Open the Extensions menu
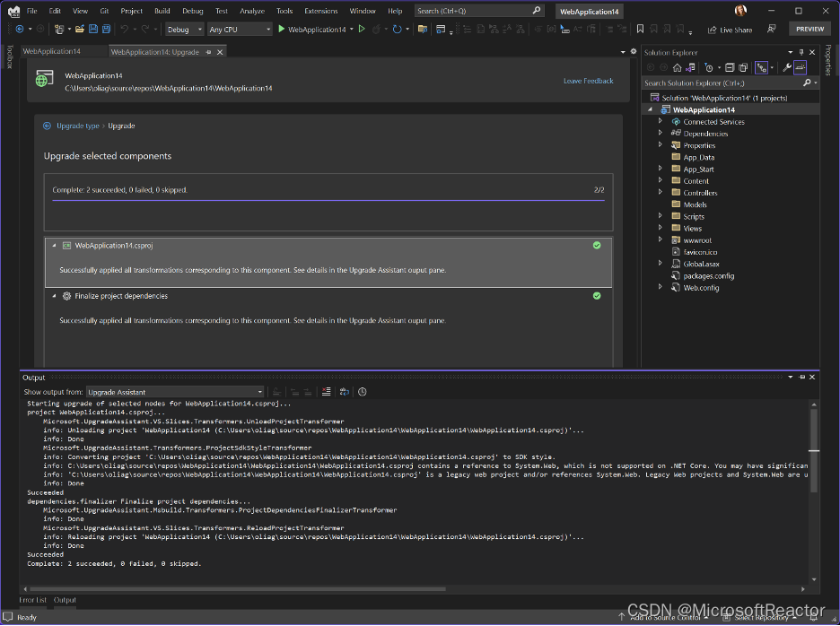Screen dimensions: 840x626 click(321, 11)
